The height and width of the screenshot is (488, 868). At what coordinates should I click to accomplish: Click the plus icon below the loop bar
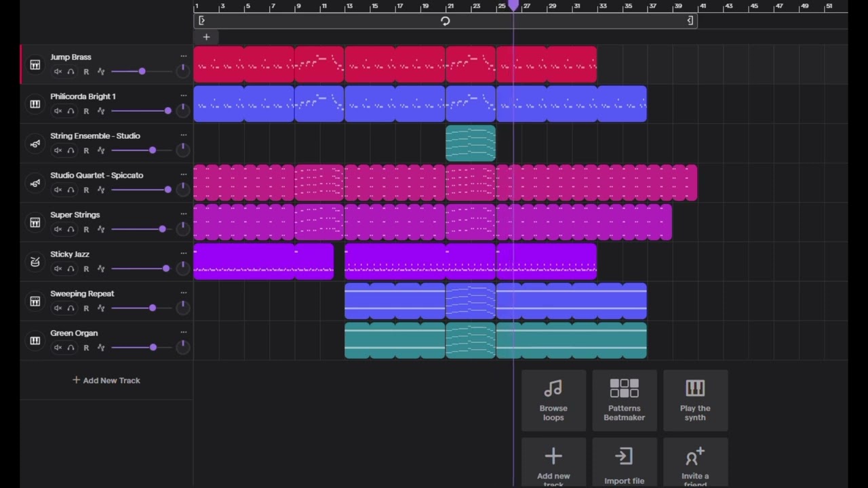click(x=206, y=37)
